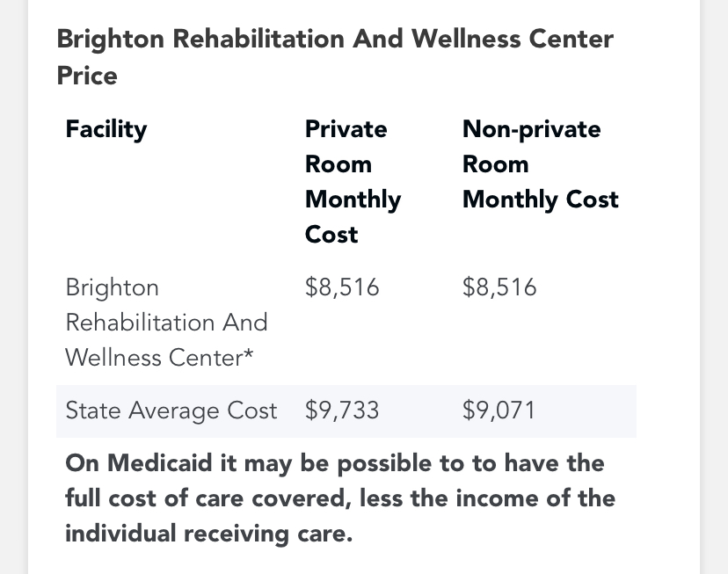
Task: Click the Brighton private room price $8,516
Action: (342, 287)
